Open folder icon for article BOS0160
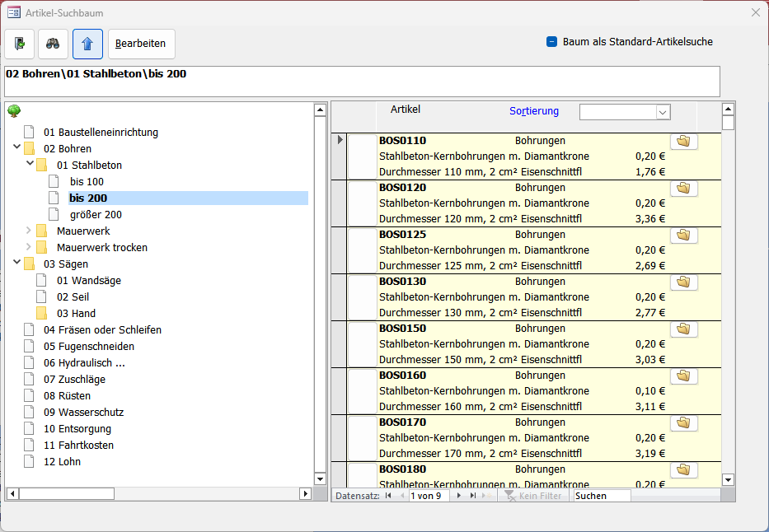Screen dimensions: 769x532 coord(683,376)
